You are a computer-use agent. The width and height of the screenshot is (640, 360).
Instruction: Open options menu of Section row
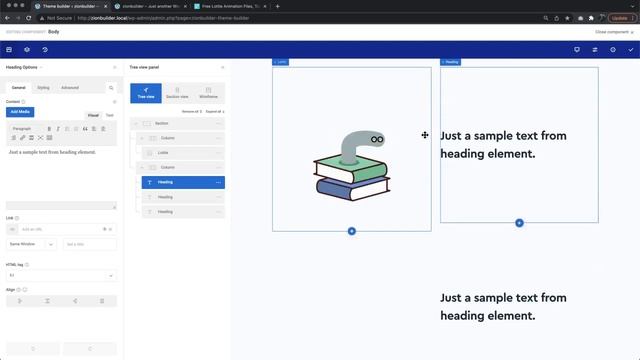pyautogui.click(x=218, y=123)
